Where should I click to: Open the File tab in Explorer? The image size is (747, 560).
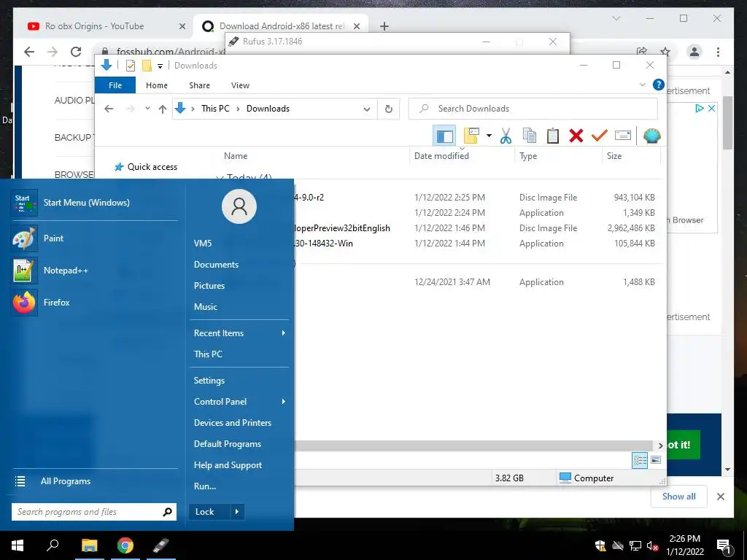pos(115,85)
